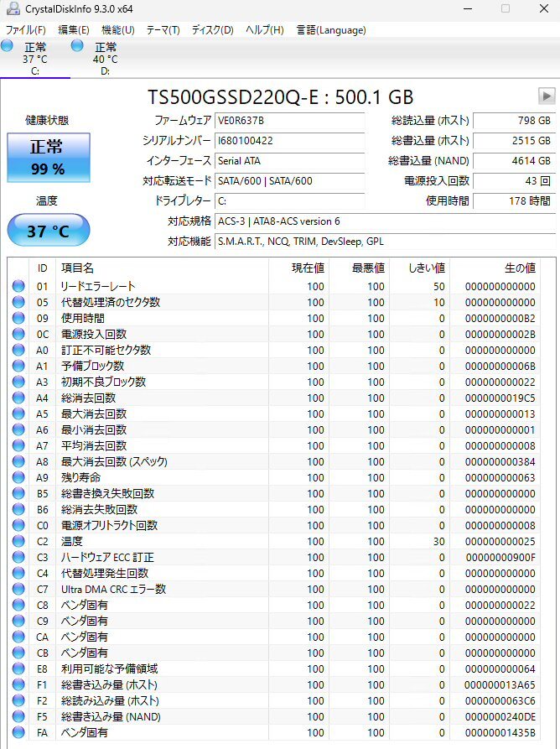Click the status icon for row A1 予備ブロック数
Screen dimensions: 560x749
(18, 366)
